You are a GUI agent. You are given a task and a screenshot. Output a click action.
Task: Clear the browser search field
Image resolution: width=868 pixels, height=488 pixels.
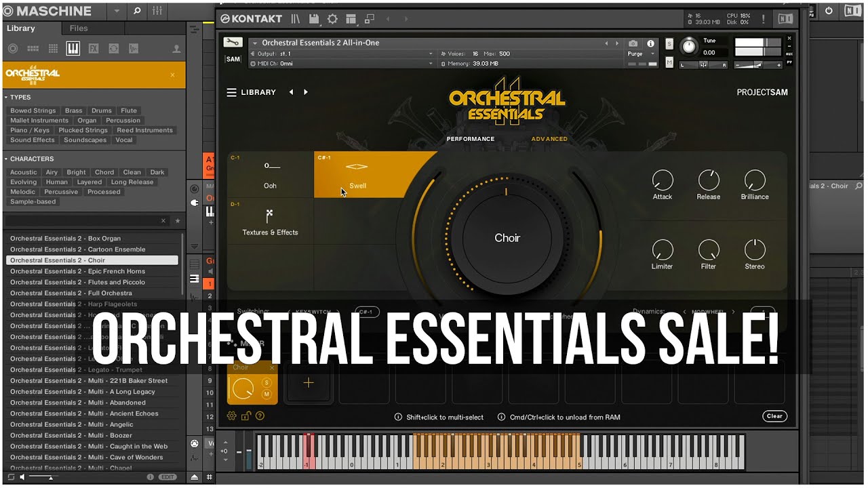click(163, 221)
